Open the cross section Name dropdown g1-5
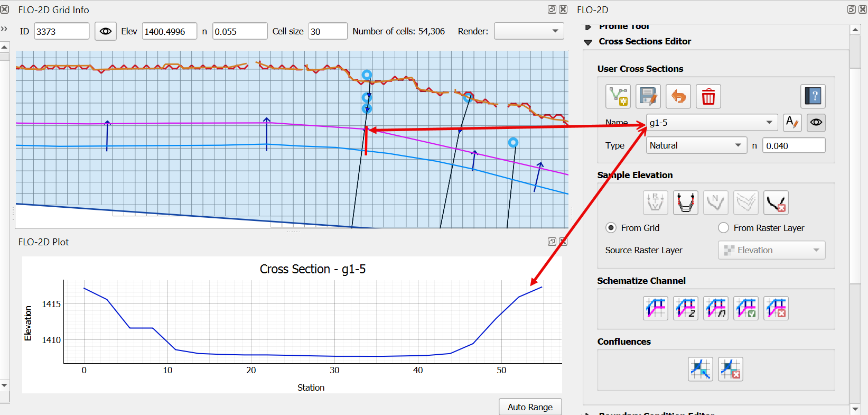Image resolution: width=868 pixels, height=415 pixels. [x=711, y=123]
